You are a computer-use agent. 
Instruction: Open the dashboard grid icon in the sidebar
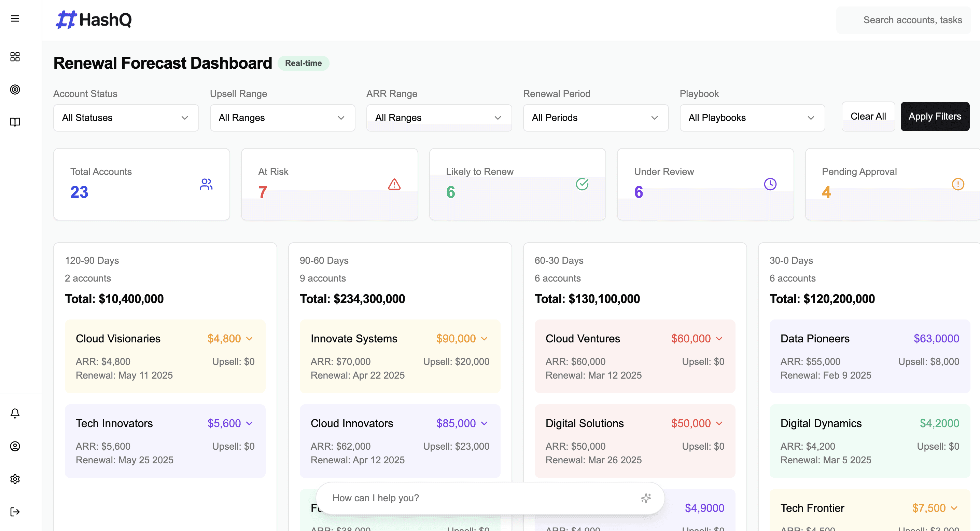coord(15,57)
